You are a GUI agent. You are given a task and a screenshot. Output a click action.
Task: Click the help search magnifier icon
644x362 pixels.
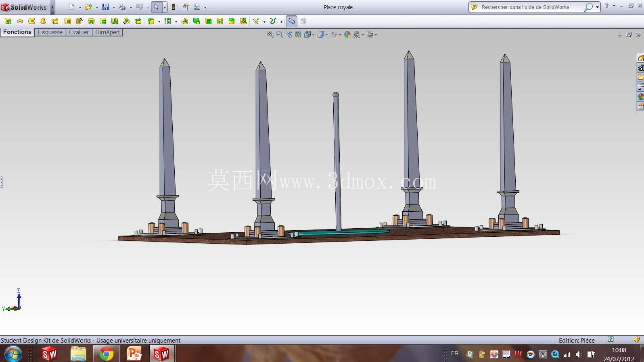[x=588, y=7]
